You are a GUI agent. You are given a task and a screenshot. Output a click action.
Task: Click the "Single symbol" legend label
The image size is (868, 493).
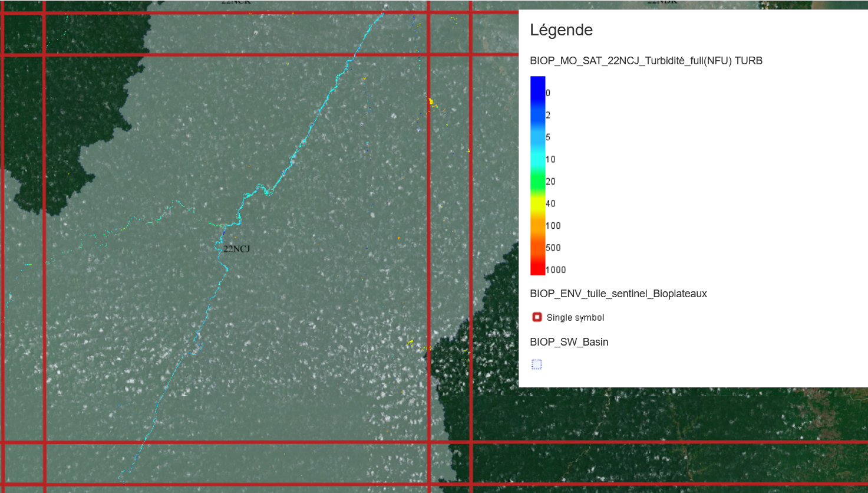(x=575, y=318)
